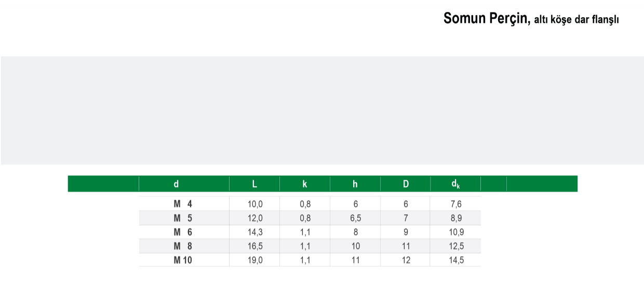This screenshot has height=307, width=644.
Task: Click the 'Somun Perçin' title text
Action: [x=486, y=19]
